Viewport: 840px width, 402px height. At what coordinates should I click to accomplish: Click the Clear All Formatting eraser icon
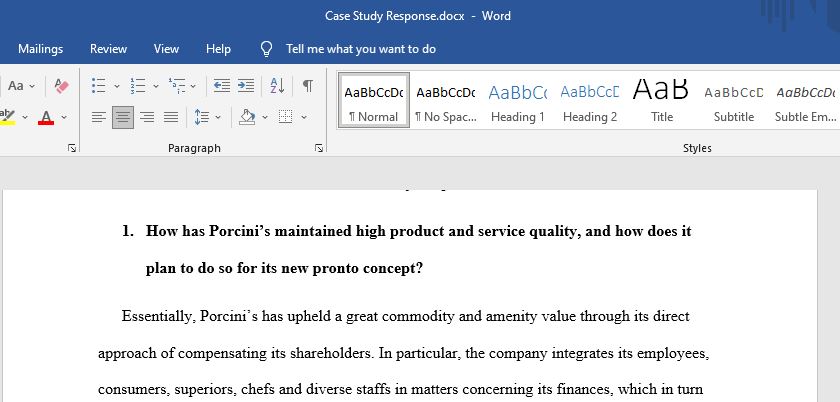point(62,85)
